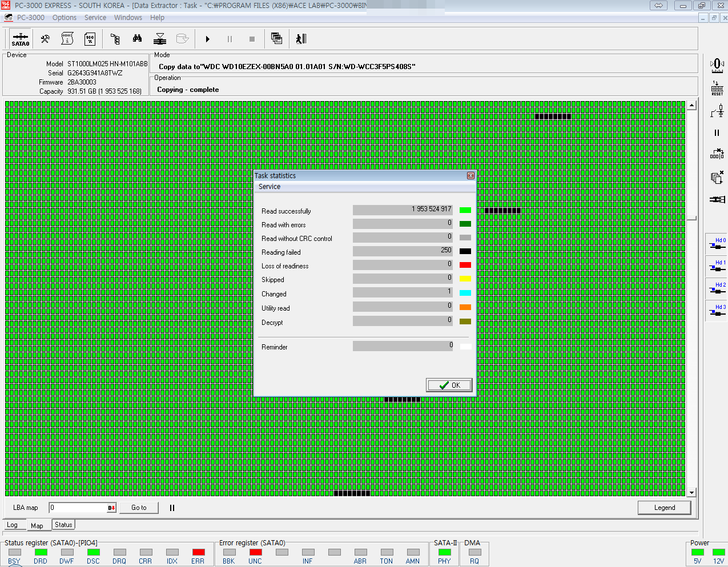Click the map scroll up arrow
728x567 pixels.
[x=691, y=105]
